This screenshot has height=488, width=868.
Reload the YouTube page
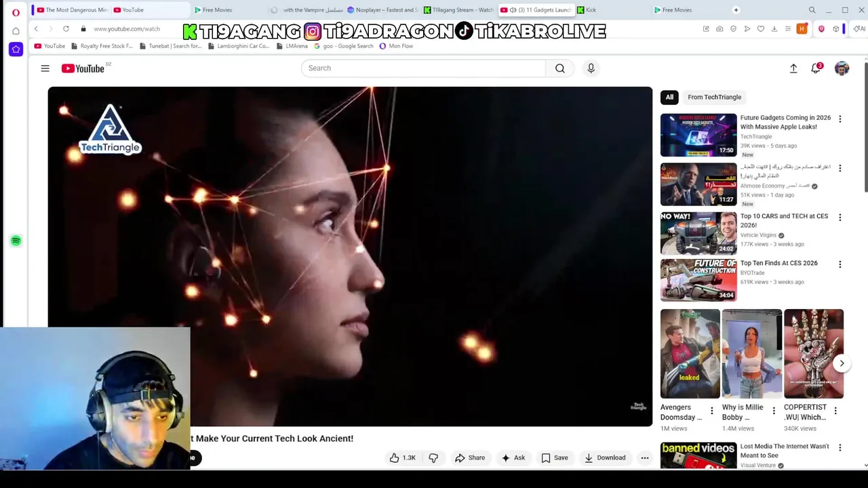(66, 28)
